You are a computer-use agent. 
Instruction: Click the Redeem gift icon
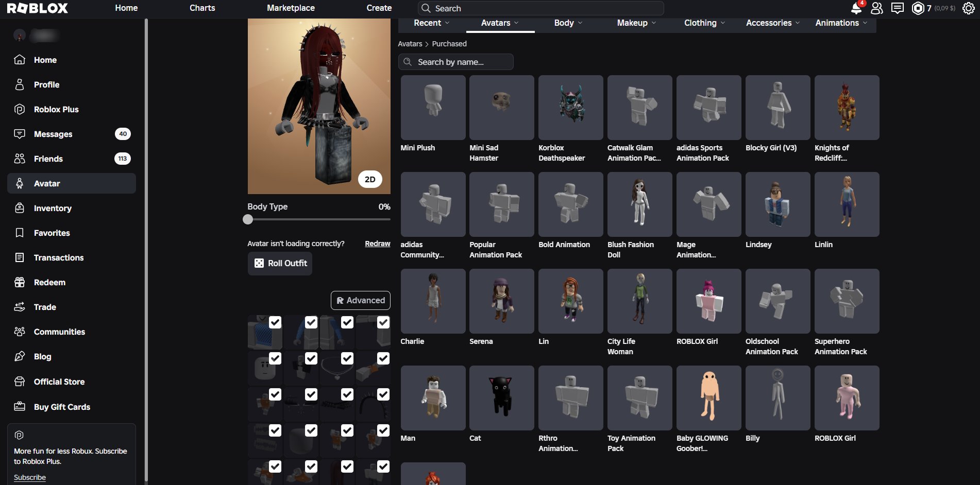20,282
